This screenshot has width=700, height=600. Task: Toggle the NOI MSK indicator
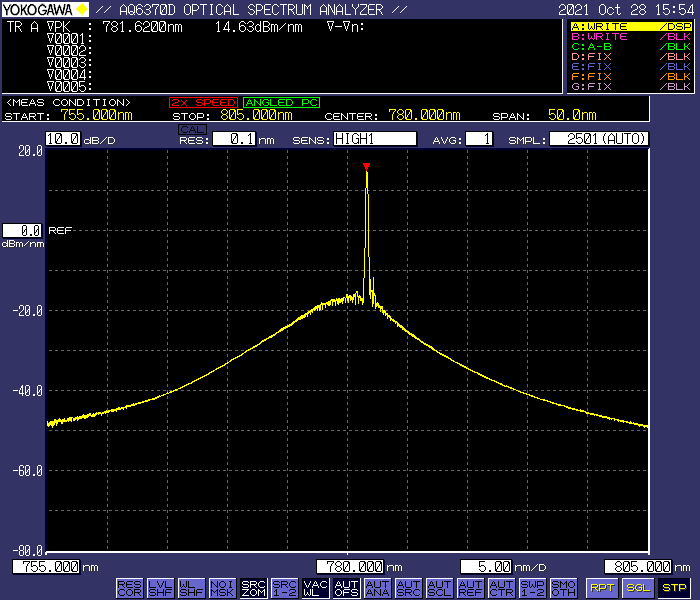pyautogui.click(x=222, y=588)
